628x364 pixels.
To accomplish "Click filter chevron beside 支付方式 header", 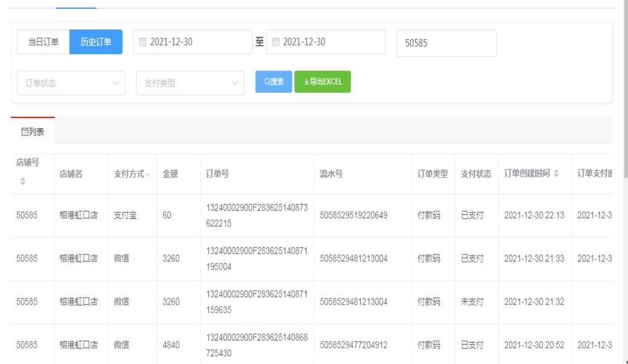I will pyautogui.click(x=148, y=174).
